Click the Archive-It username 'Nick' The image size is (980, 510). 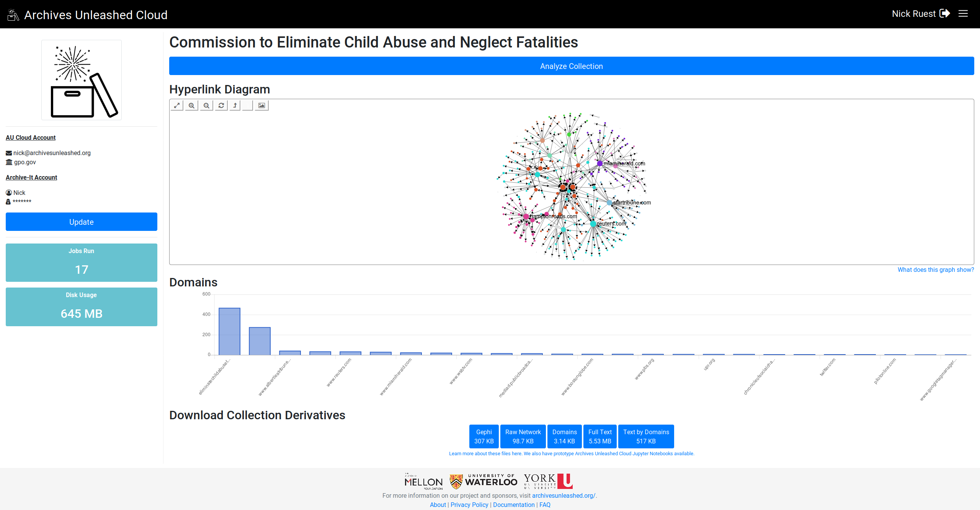tap(19, 193)
